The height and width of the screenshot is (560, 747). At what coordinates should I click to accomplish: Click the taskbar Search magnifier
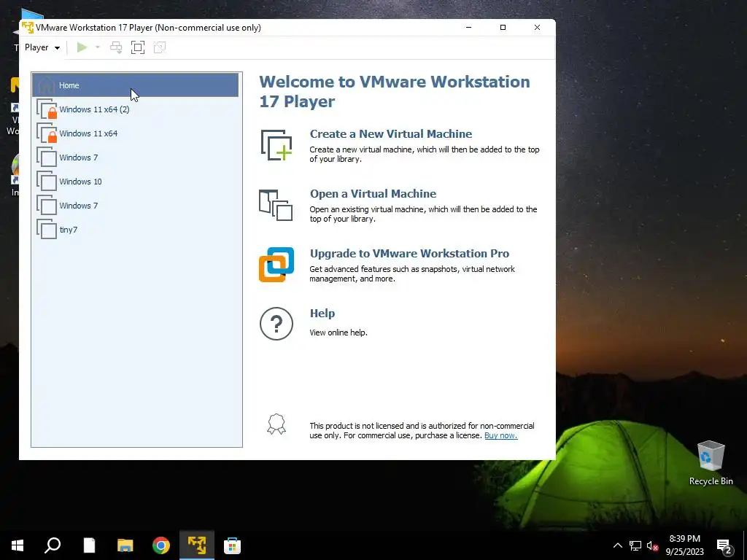pyautogui.click(x=53, y=545)
